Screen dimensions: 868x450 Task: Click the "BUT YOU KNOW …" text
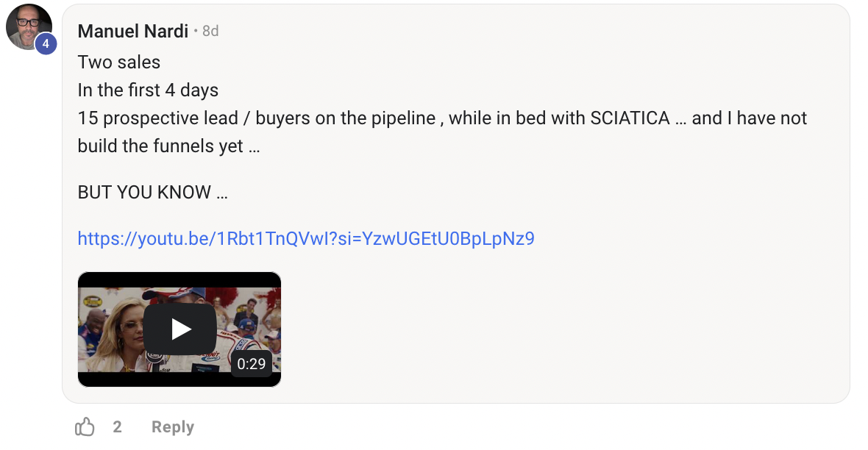click(x=152, y=193)
